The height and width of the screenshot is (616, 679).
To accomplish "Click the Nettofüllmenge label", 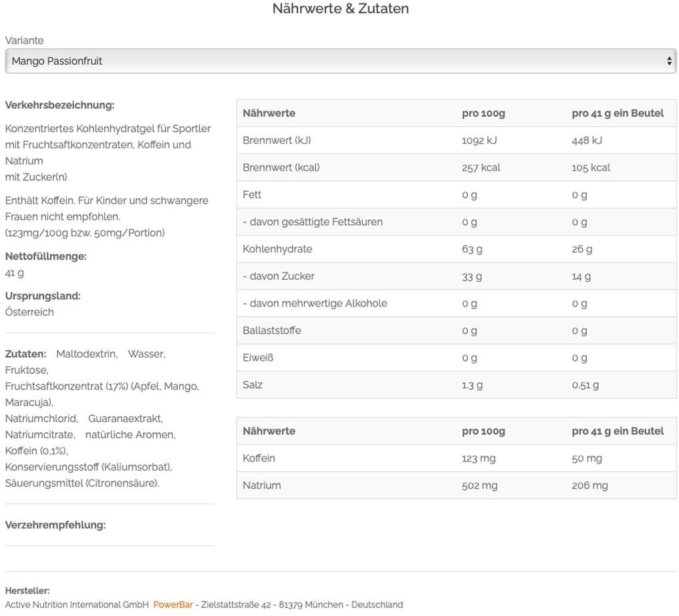I will coord(45,257).
